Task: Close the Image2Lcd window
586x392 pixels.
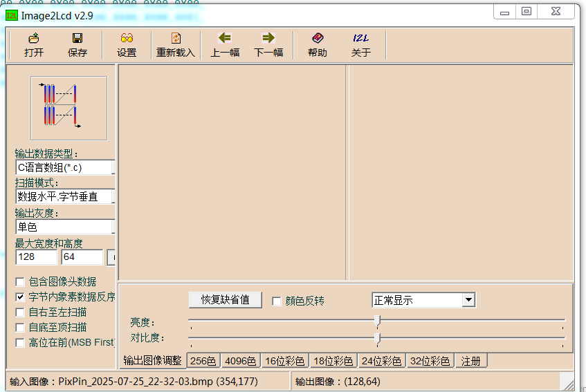Action: tap(556, 12)
